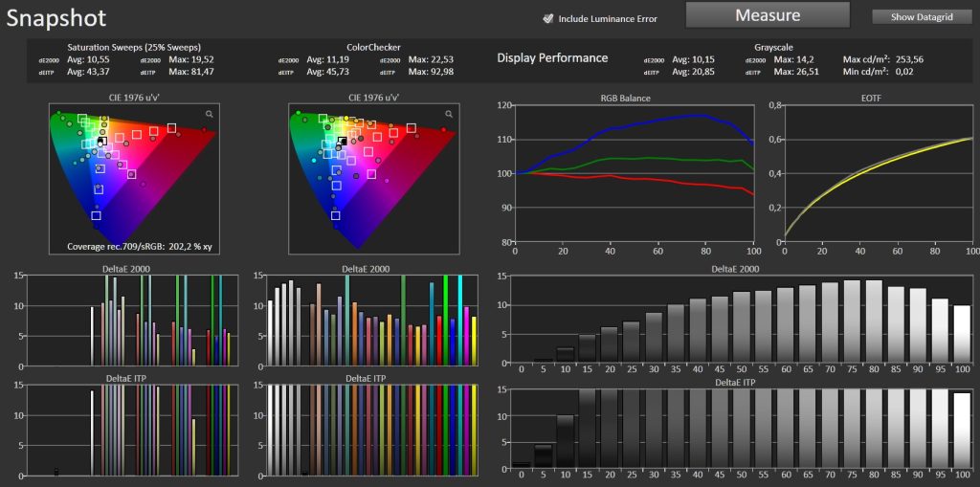Open the datagrid with Show Datagrid
Screen dimensions: 980x487
[x=921, y=17]
